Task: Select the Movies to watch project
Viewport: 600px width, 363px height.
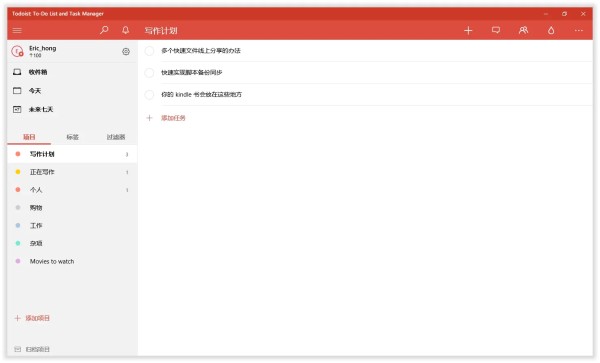Action: tap(72, 261)
